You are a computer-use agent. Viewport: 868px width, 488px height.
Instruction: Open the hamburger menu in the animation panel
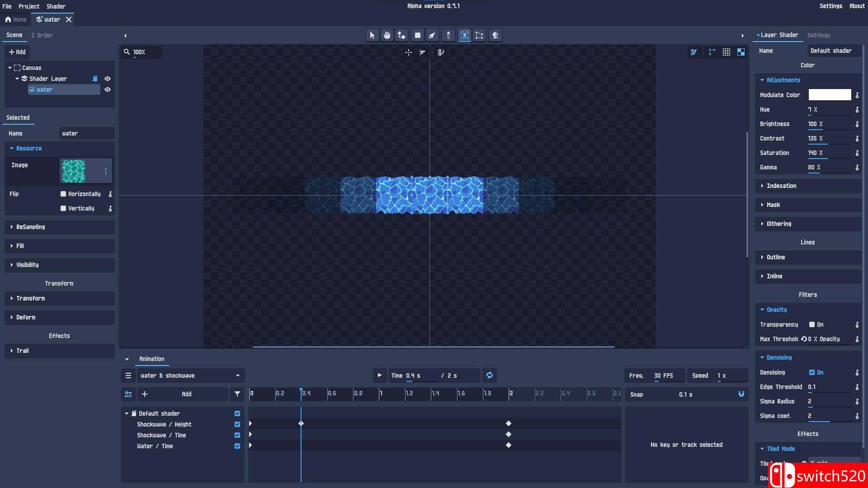tap(128, 375)
